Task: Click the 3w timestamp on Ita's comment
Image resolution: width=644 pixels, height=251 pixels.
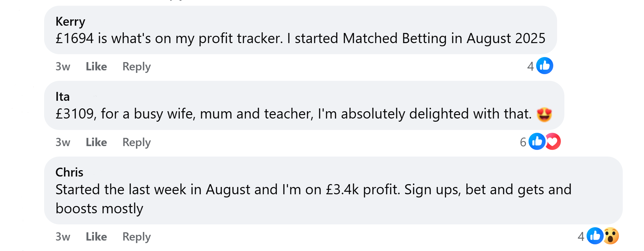Action: coord(62,142)
